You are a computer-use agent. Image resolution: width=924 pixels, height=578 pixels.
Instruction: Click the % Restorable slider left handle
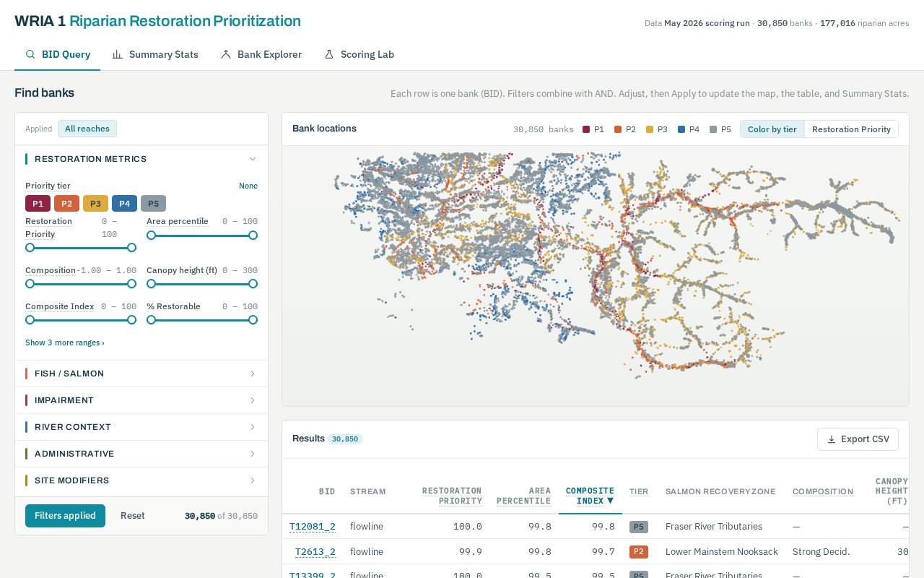(x=151, y=319)
